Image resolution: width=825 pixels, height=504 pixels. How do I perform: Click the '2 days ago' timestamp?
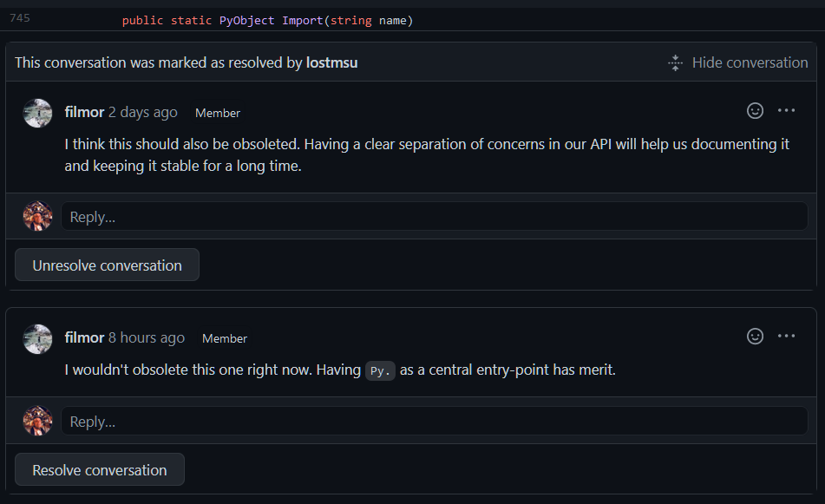point(142,113)
